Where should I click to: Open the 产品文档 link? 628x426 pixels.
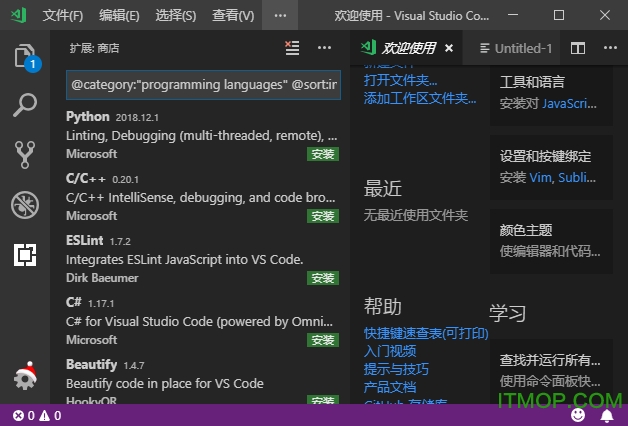pyautogui.click(x=390, y=387)
